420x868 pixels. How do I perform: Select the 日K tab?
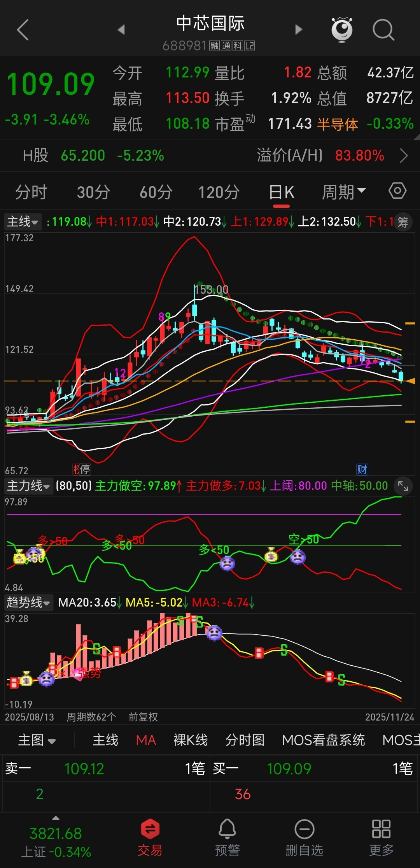point(282,192)
